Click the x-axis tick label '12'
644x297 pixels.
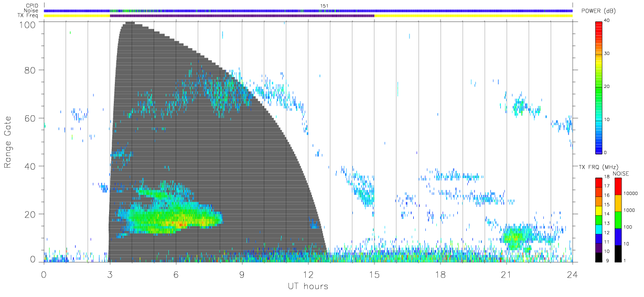tap(308, 274)
